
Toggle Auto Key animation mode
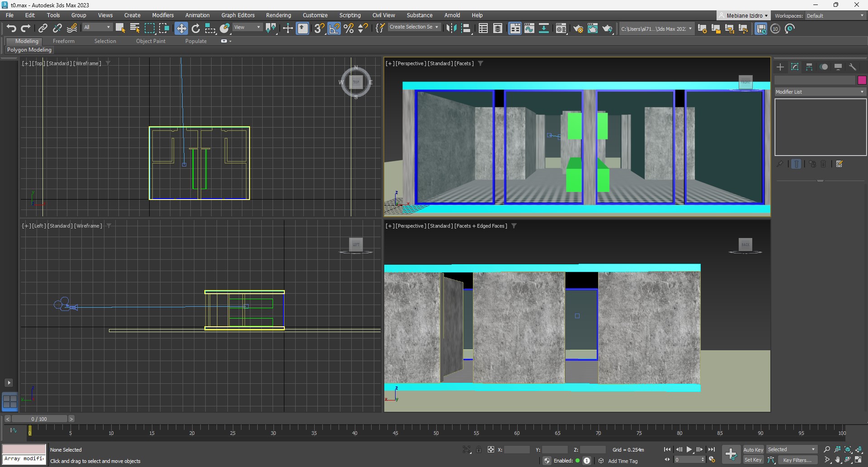point(753,449)
